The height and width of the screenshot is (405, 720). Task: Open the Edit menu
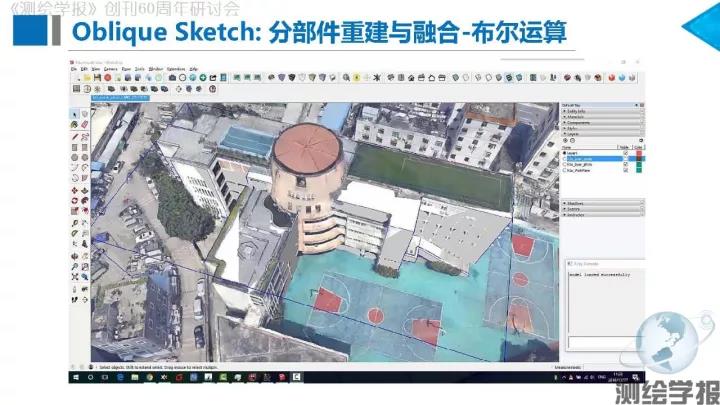click(84, 69)
